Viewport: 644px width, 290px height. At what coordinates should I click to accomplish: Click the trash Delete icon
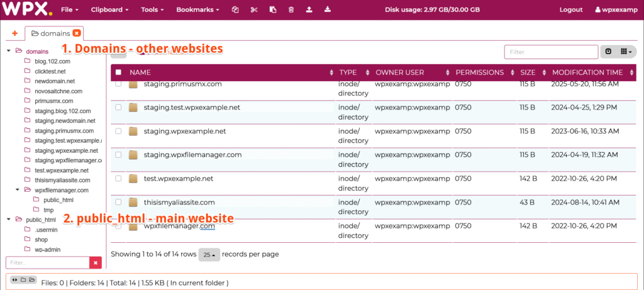291,10
